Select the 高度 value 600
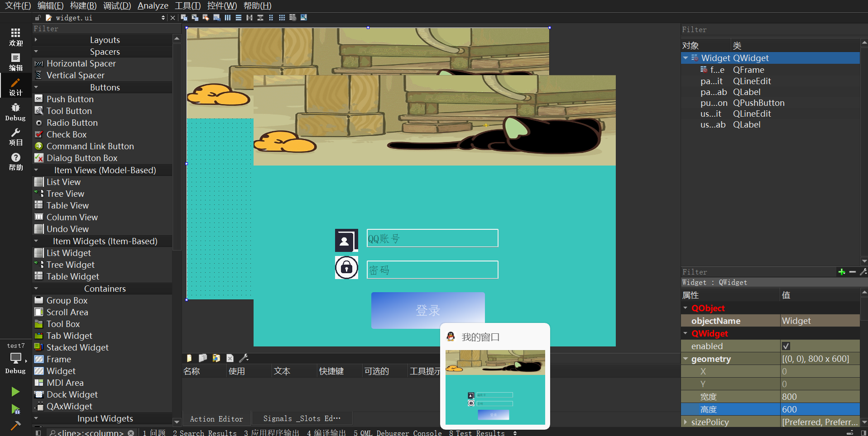Screen dimensions: 868x436 coord(820,409)
